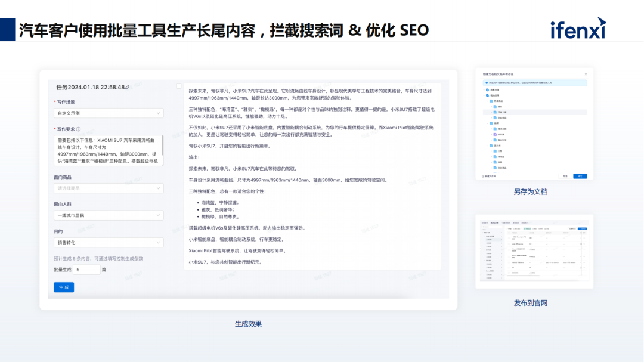Click the help icon next to 写作要求
The image size is (644, 362).
79,129
